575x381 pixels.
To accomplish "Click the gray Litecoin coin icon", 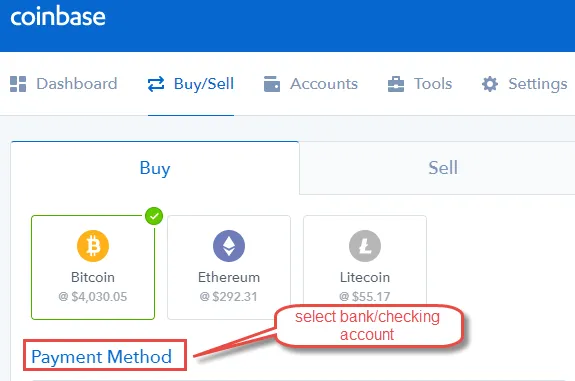I will pyautogui.click(x=365, y=246).
